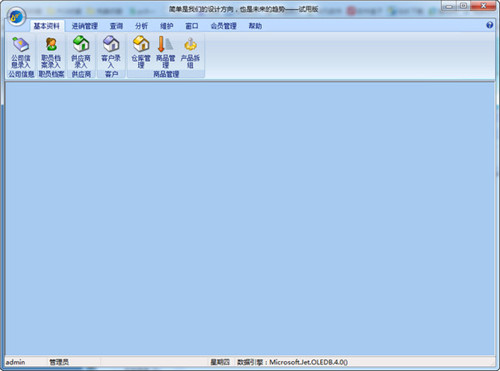This screenshot has height=371, width=500.
Task: Open 供应商录入 supplier entry
Action: click(81, 52)
